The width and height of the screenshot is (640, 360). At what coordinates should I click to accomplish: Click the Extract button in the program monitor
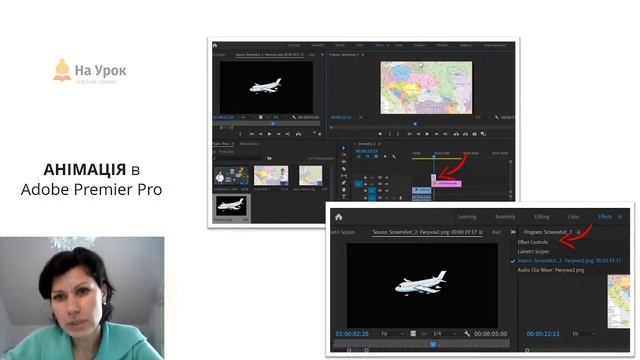465,134
